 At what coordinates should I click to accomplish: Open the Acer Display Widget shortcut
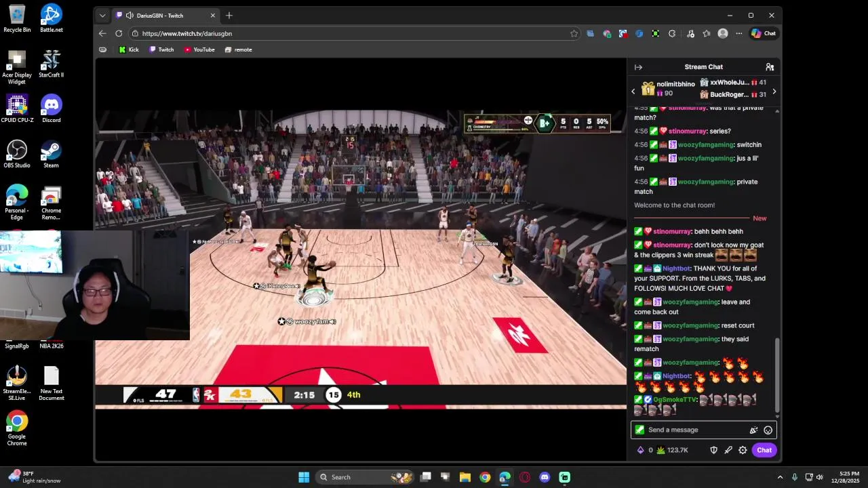click(x=17, y=68)
